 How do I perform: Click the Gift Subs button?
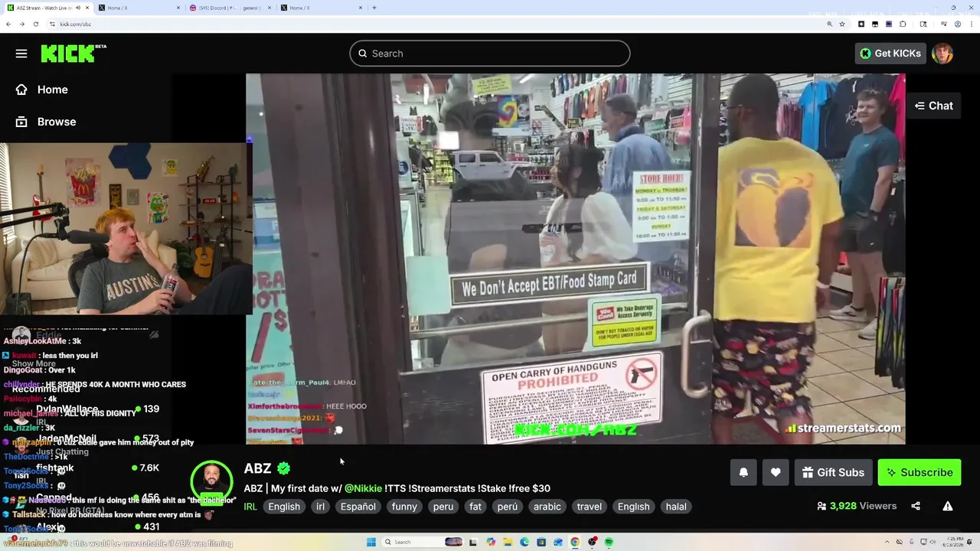point(833,472)
